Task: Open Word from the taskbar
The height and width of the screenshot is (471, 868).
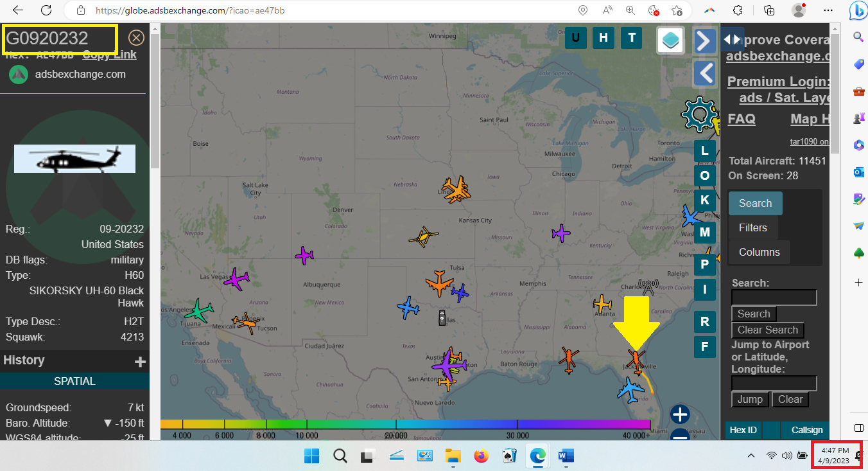Action: tap(566, 456)
